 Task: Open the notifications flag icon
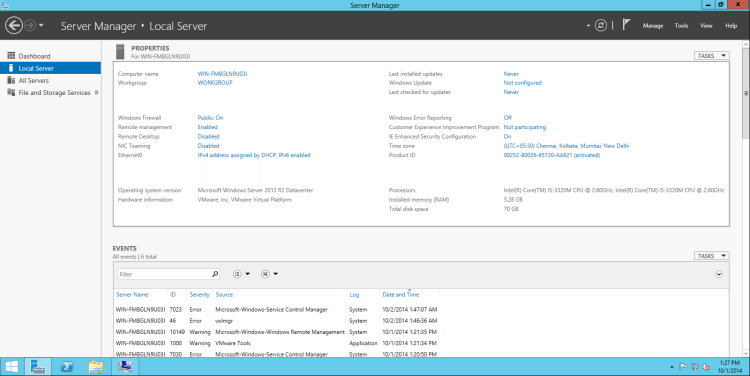point(626,24)
